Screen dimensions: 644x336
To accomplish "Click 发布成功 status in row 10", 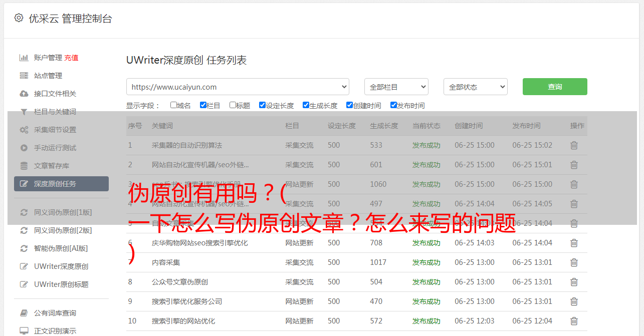I will pos(426,321).
